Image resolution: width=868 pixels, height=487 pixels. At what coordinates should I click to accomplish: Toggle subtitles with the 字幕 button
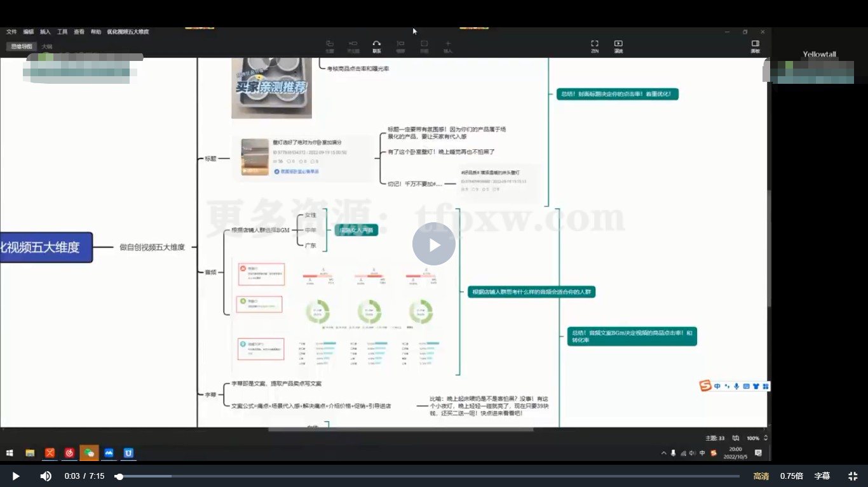[x=822, y=476]
